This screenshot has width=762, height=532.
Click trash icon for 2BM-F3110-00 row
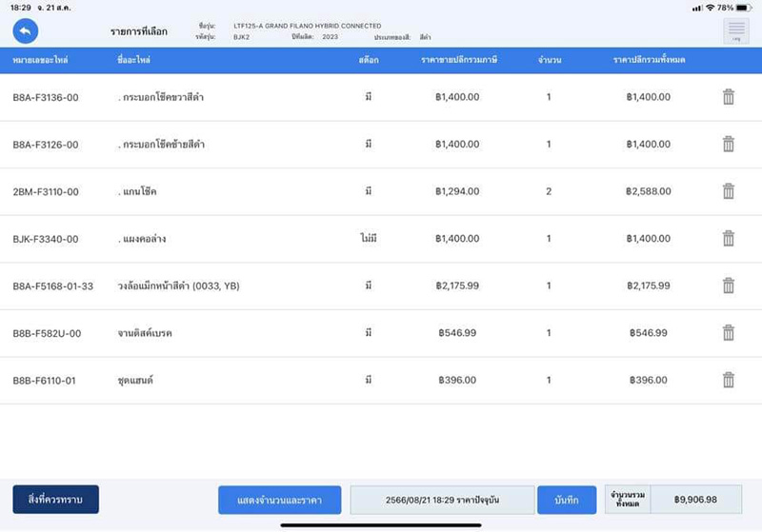728,191
